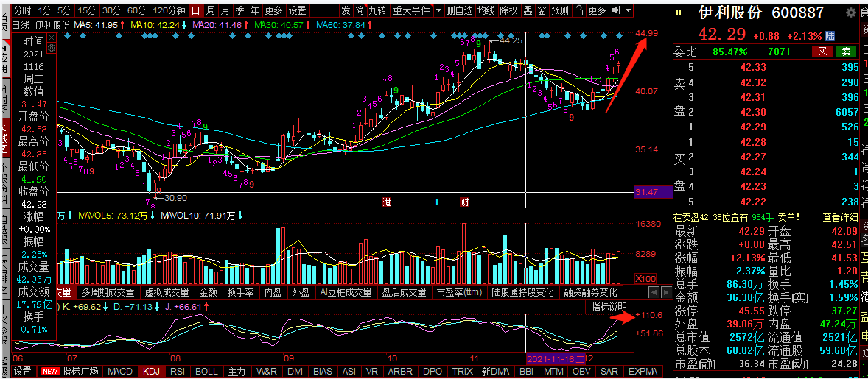This screenshot has width=868, height=379.
Task: Open the 重大事件 events menu
Action: tap(411, 10)
